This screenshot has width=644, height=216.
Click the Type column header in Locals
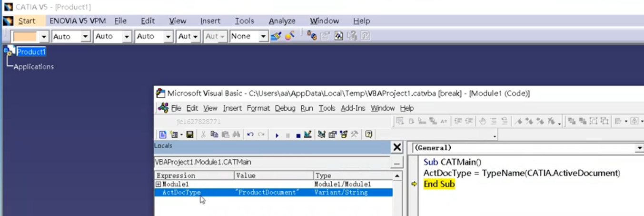point(353,175)
